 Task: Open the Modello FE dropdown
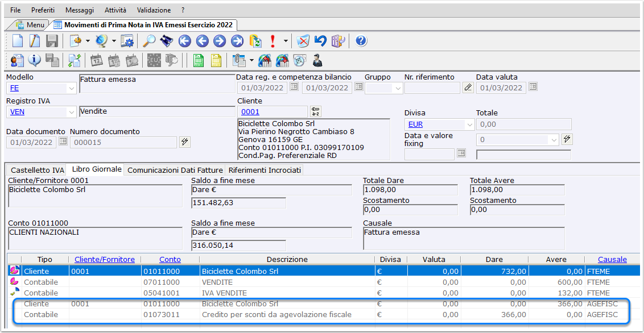click(x=72, y=88)
